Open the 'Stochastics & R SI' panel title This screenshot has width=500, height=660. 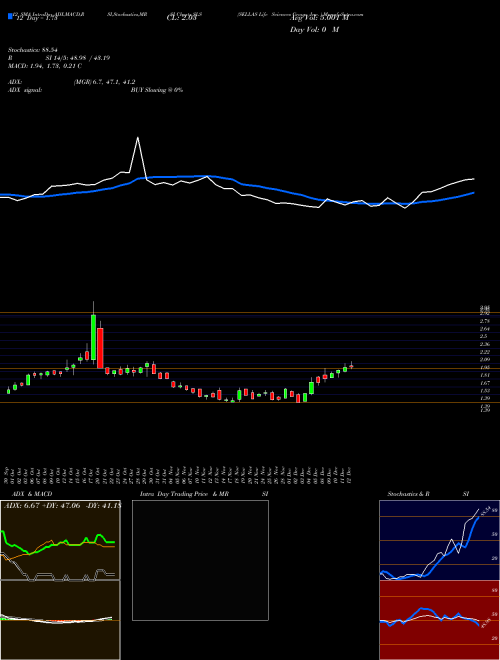tap(428, 494)
